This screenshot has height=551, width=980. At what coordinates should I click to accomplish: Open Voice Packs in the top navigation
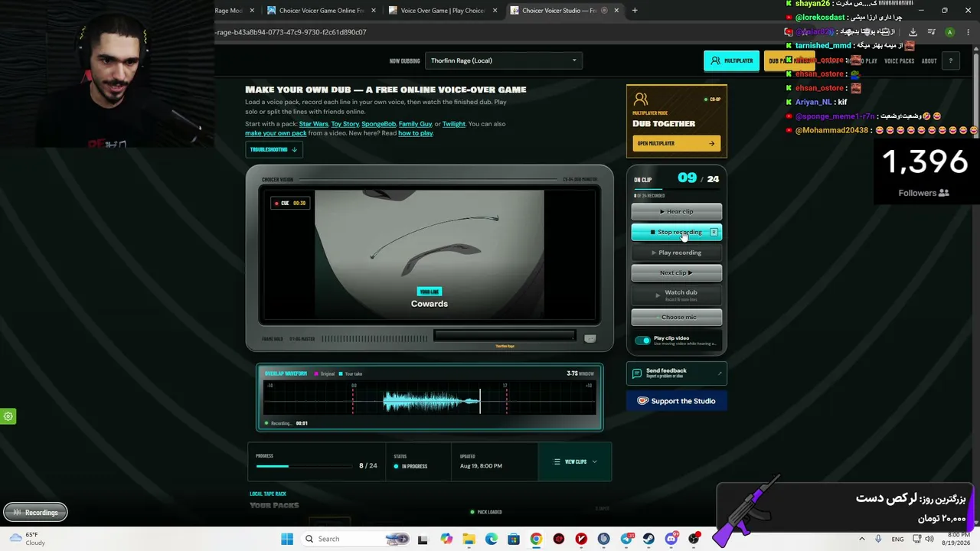pos(899,61)
